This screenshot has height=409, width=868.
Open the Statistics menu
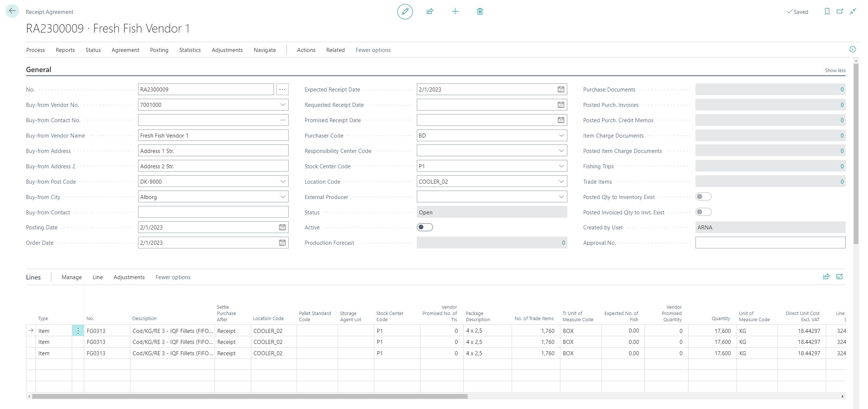coord(190,50)
